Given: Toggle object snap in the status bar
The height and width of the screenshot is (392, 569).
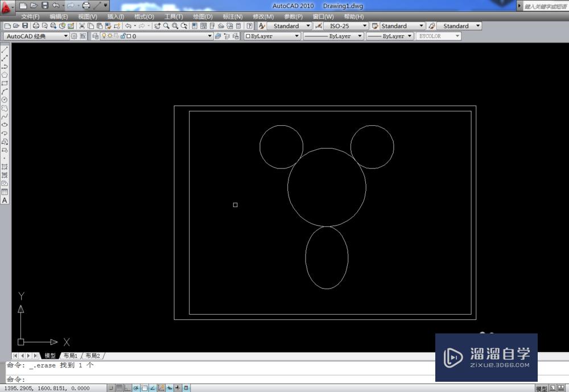Looking at the screenshot, I should coord(144,387).
